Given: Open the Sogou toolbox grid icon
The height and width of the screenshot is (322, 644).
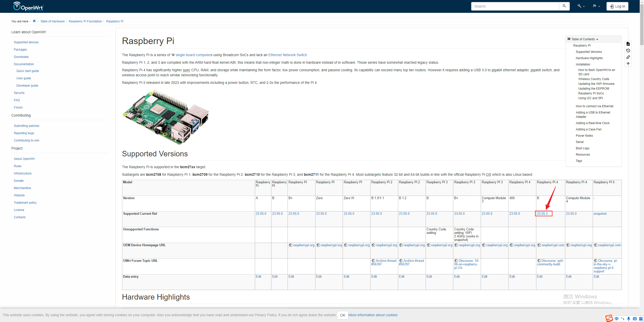Looking at the screenshot, I should pos(641,319).
